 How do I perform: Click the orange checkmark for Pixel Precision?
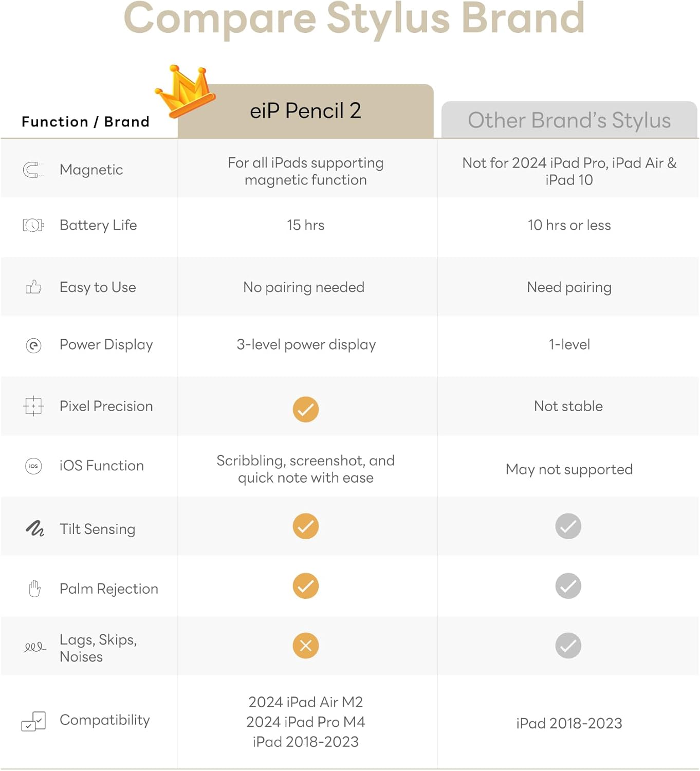306,409
